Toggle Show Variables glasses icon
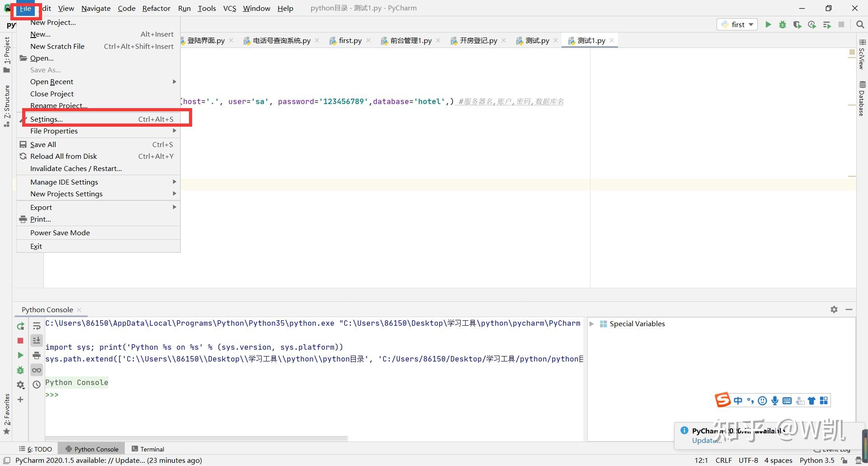This screenshot has width=868, height=466. click(x=37, y=370)
